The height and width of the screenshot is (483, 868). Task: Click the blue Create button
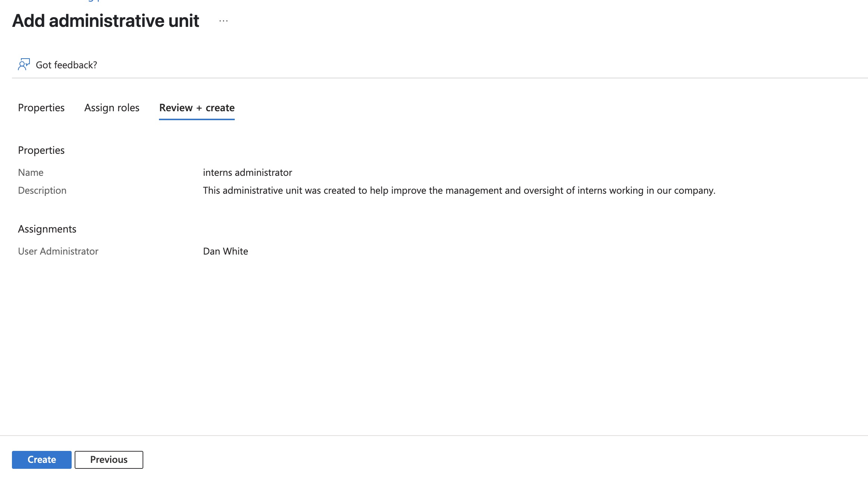[x=42, y=459]
